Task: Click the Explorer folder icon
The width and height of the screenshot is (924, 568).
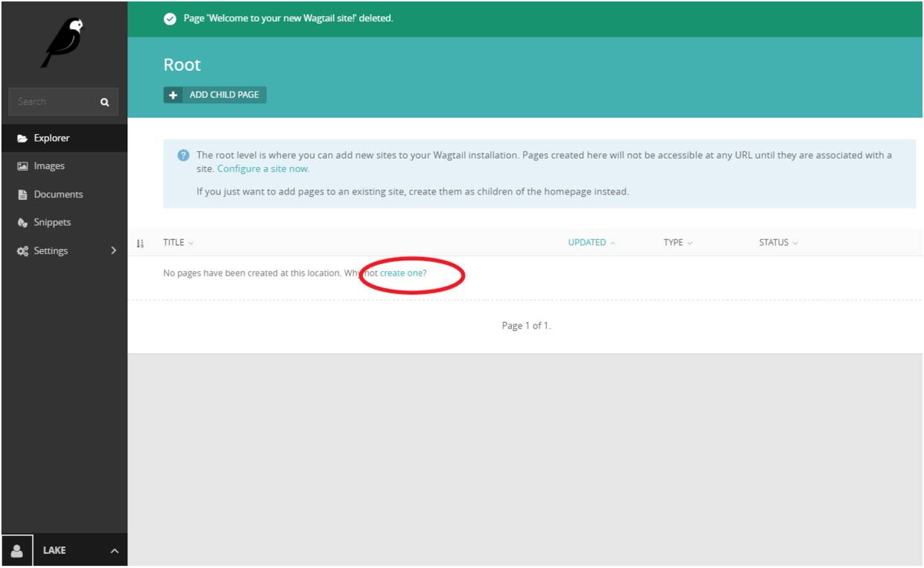Action: (x=22, y=139)
